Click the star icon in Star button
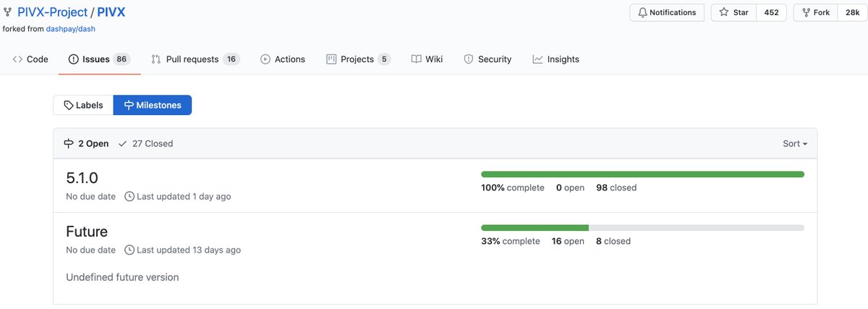Image resolution: width=868 pixels, height=309 pixels. pyautogui.click(x=724, y=12)
